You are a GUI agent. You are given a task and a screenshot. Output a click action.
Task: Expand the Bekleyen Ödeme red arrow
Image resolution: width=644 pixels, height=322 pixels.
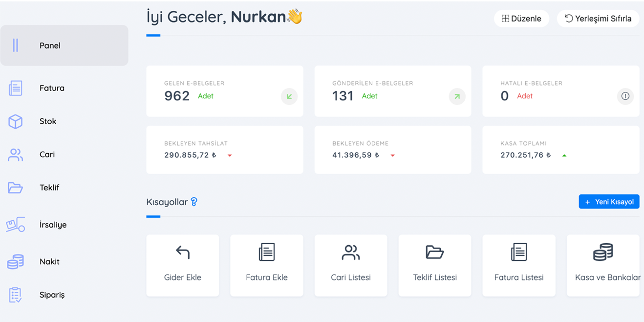point(392,156)
